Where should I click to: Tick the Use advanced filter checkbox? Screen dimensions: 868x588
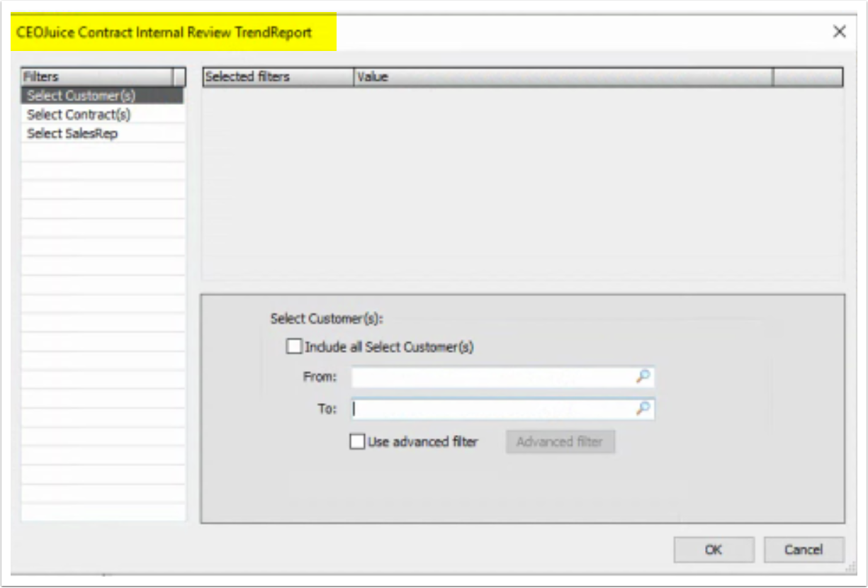click(x=357, y=442)
